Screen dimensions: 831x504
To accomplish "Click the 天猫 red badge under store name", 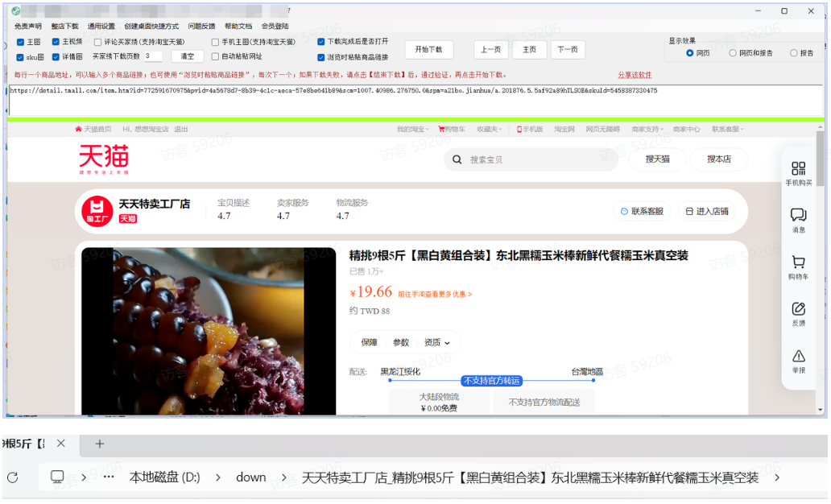I will (128, 218).
